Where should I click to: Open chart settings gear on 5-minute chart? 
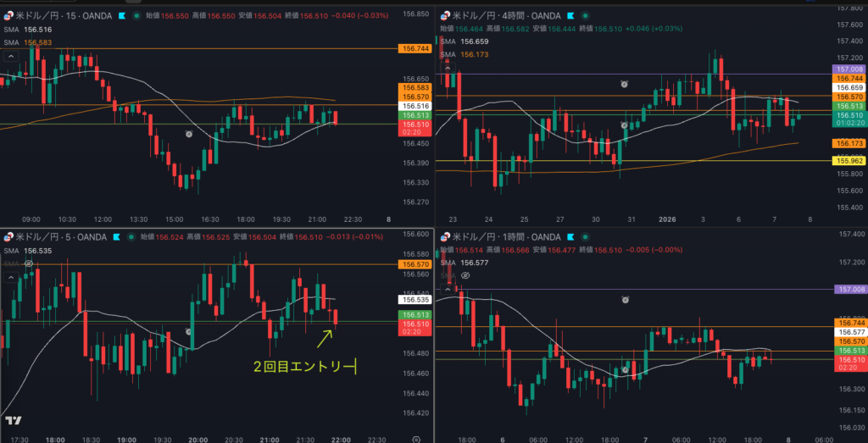point(415,438)
